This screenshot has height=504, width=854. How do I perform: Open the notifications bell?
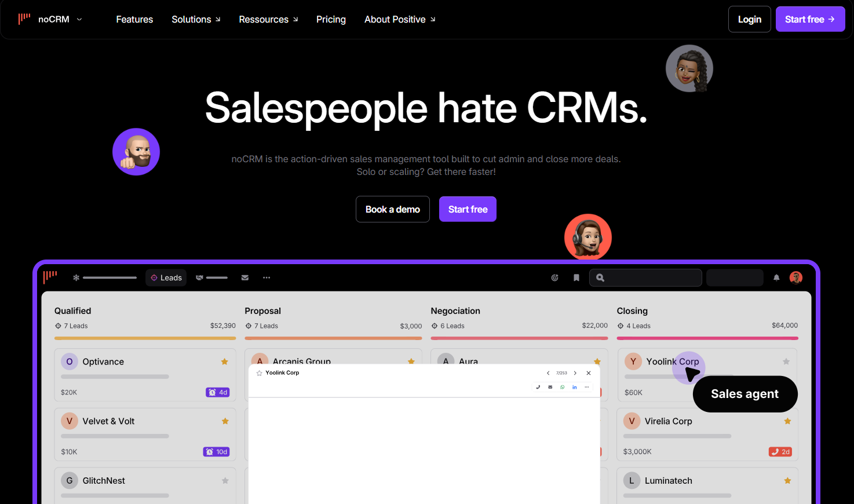[x=776, y=277]
